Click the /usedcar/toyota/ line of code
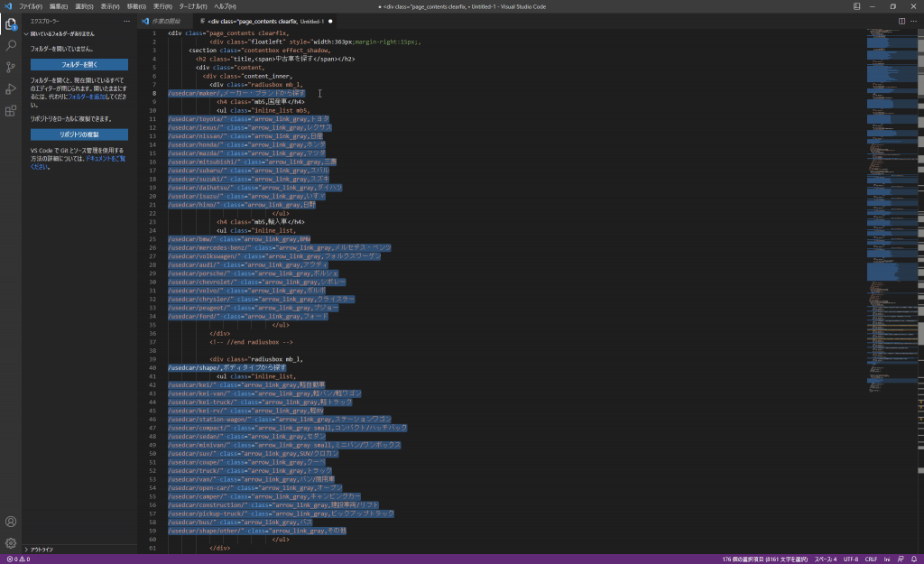Viewport: 924px width, 564px height. (249, 119)
